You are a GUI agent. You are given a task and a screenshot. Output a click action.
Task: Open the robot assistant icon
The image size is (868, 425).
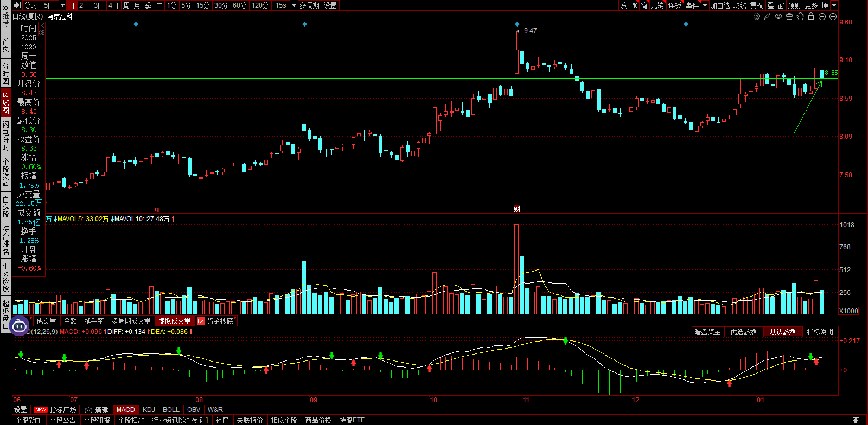pos(20,326)
